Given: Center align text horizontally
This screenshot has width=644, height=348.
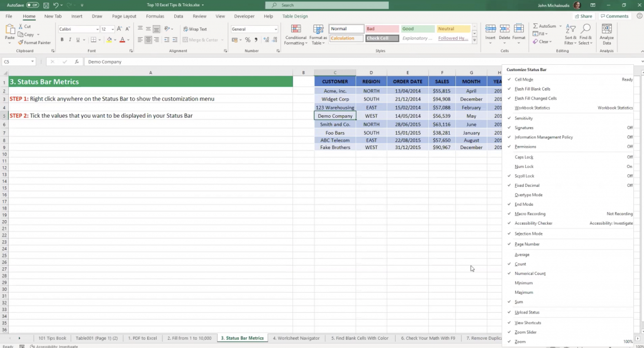Looking at the screenshot, I should (x=148, y=40).
